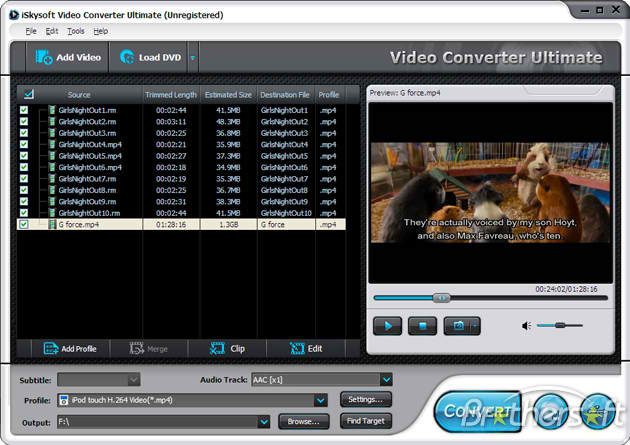Image resolution: width=630 pixels, height=445 pixels.
Task: Click the round Internet Explorer-style icon button
Action: [x=551, y=412]
